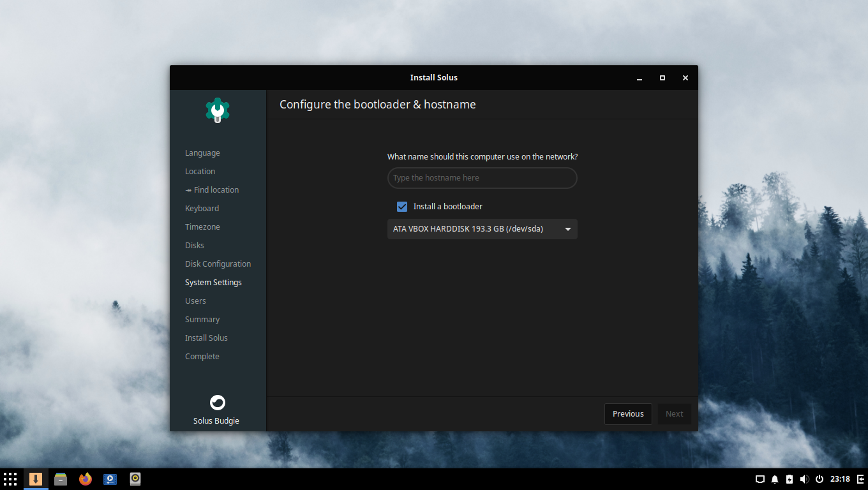The image size is (868, 490).
Task: Select the Keyboard step in the sidebar
Action: coord(202,209)
